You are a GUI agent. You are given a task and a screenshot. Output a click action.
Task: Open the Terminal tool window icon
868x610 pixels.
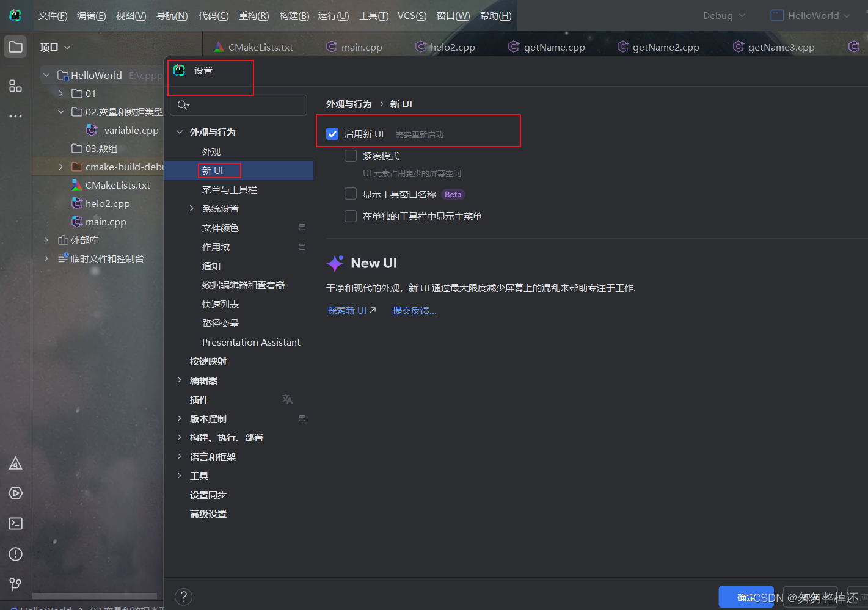[x=15, y=524]
